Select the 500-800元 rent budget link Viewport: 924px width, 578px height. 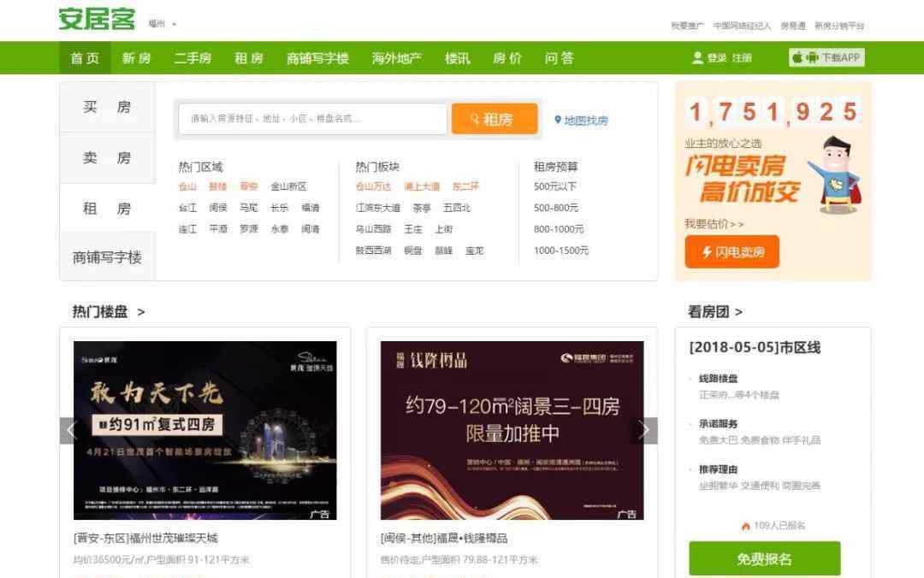pos(556,208)
